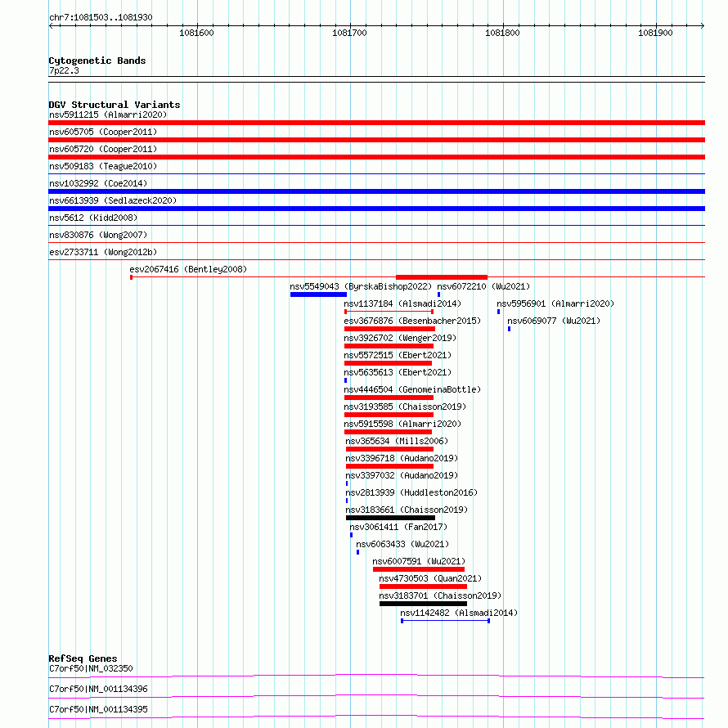
Task: Open nsv6072210 (Wu2021) variant label
Action: pos(483,286)
